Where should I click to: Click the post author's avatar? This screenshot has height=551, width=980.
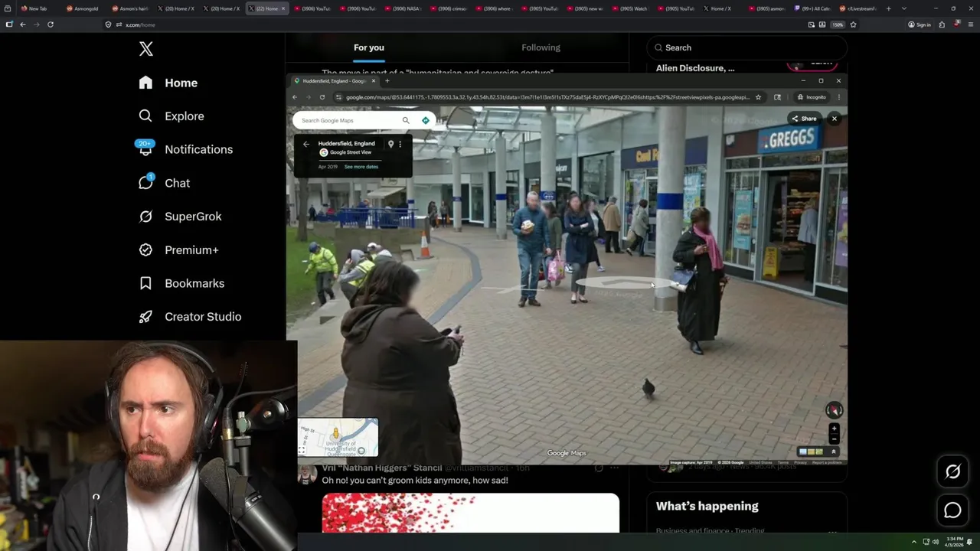307,474
